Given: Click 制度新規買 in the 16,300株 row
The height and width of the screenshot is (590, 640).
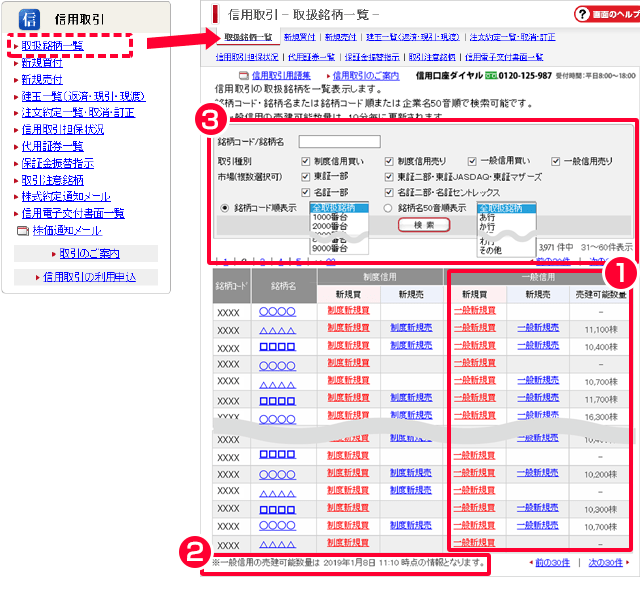Looking at the screenshot, I should pyautogui.click(x=348, y=415).
